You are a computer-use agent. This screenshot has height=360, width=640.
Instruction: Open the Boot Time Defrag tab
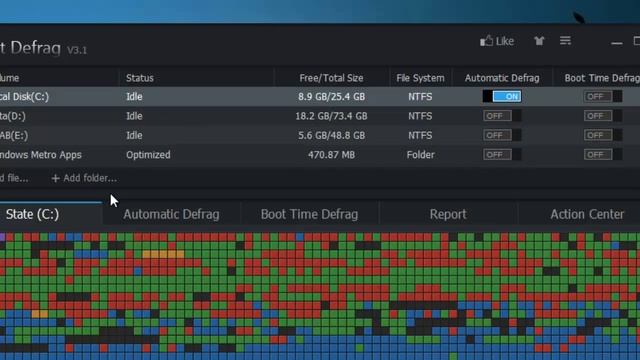pyautogui.click(x=309, y=214)
